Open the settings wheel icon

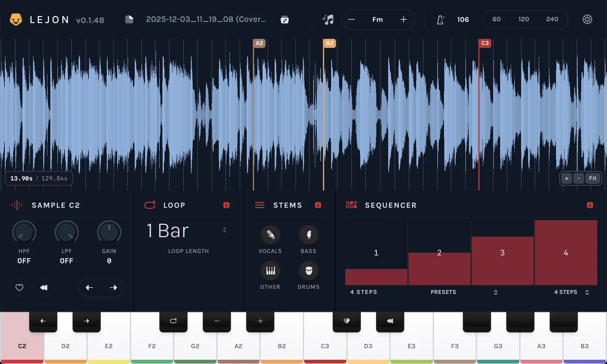587,19
